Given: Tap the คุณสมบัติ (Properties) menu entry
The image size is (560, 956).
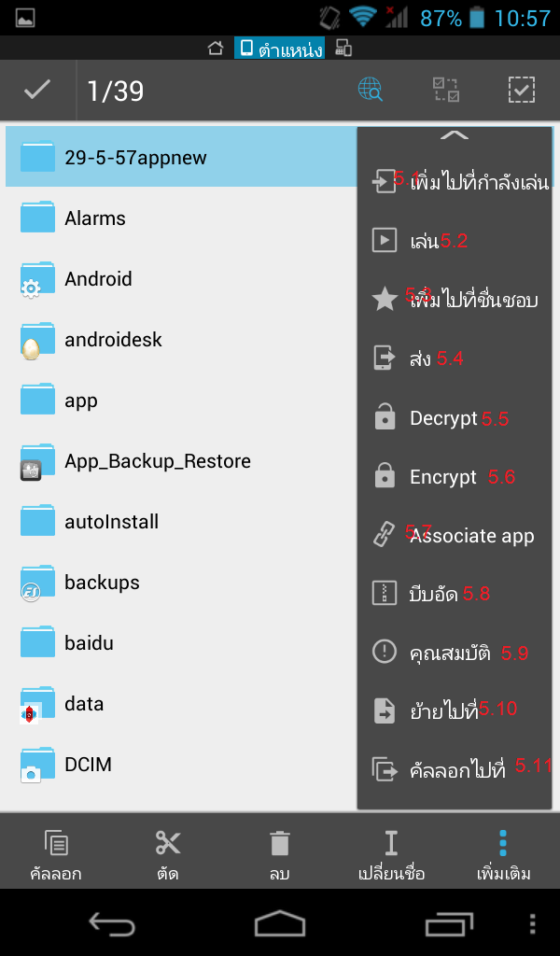Looking at the screenshot, I should 449,652.
